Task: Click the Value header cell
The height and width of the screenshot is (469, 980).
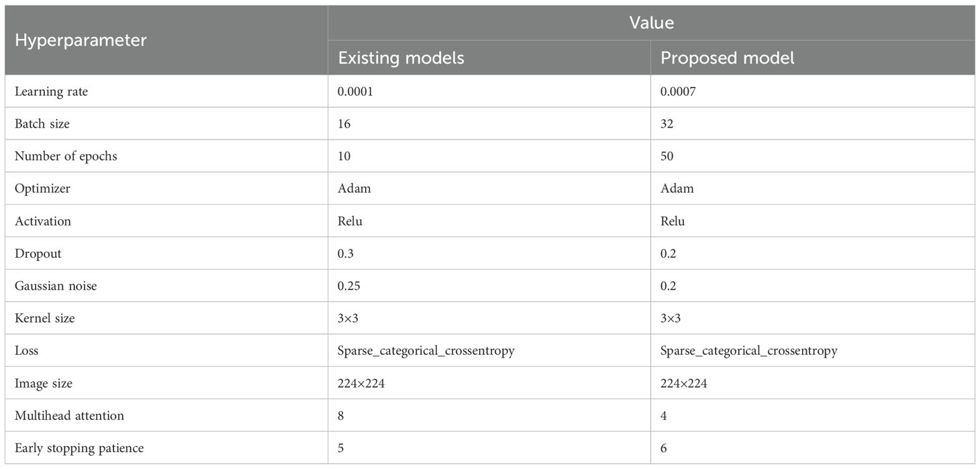Action: (651, 23)
